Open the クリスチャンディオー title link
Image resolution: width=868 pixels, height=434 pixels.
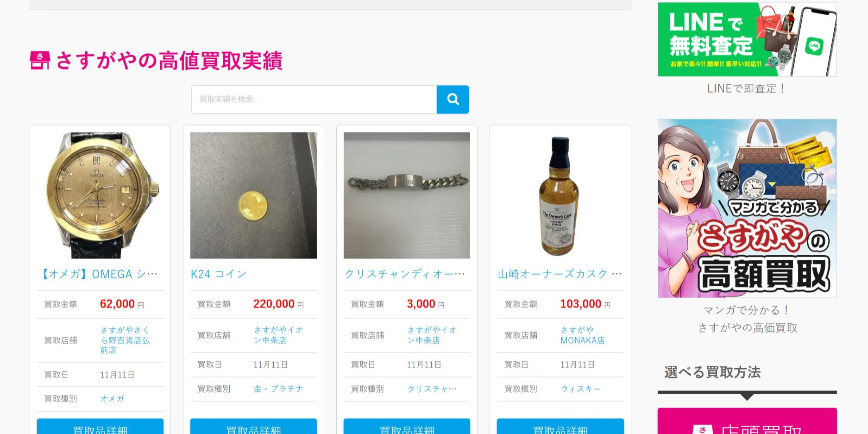tap(405, 274)
